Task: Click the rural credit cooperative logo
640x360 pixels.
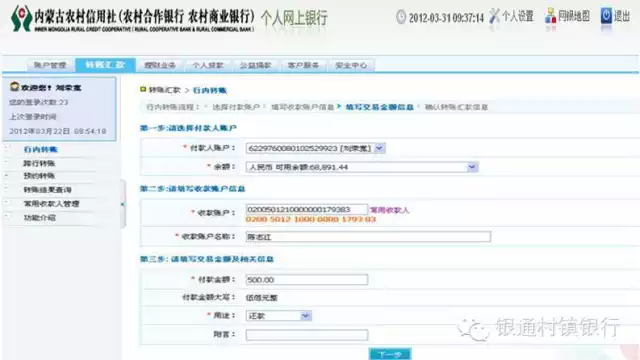Action: tap(21, 18)
